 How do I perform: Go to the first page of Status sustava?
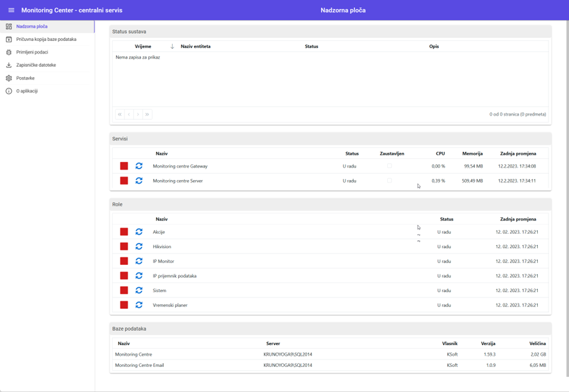(120, 114)
